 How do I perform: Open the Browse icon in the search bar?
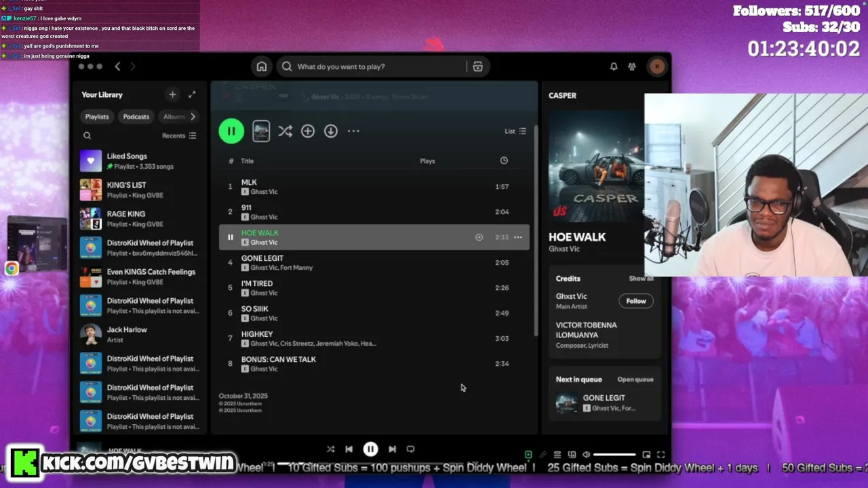click(x=477, y=66)
